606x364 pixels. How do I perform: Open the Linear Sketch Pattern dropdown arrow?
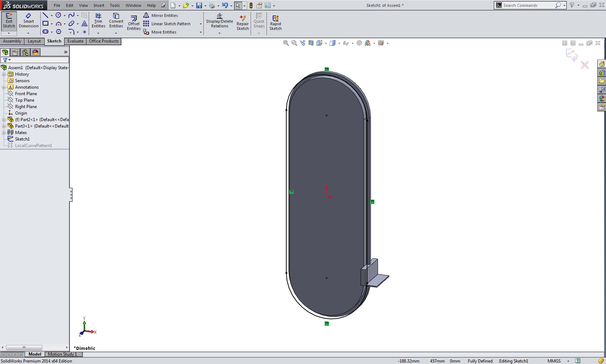[x=201, y=24]
